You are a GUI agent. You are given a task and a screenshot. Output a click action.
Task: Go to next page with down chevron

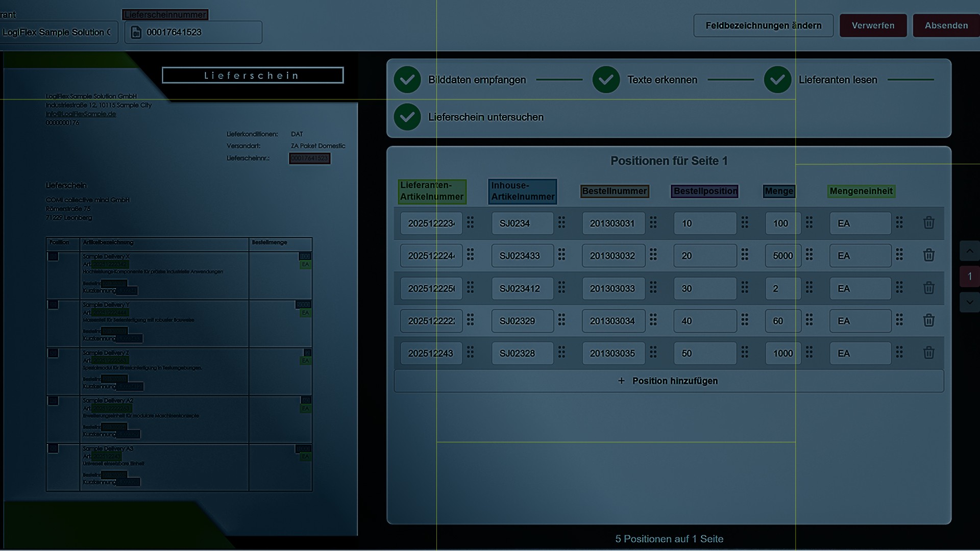[x=969, y=302]
